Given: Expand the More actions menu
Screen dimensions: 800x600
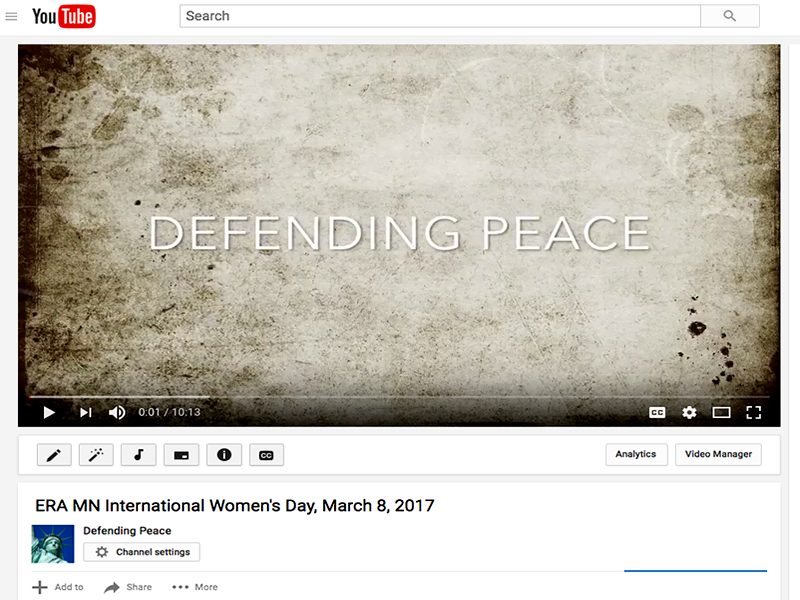Looking at the screenshot, I should [x=195, y=587].
